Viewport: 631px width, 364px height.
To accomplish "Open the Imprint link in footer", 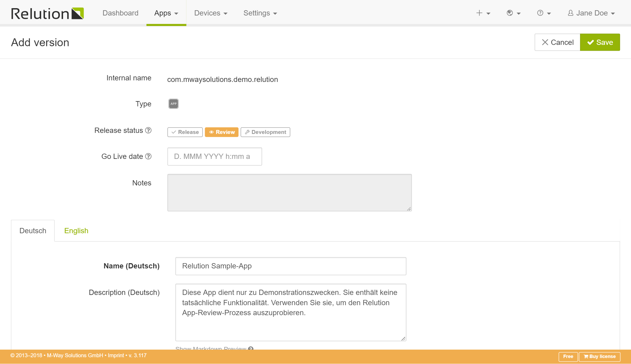I will point(116,355).
